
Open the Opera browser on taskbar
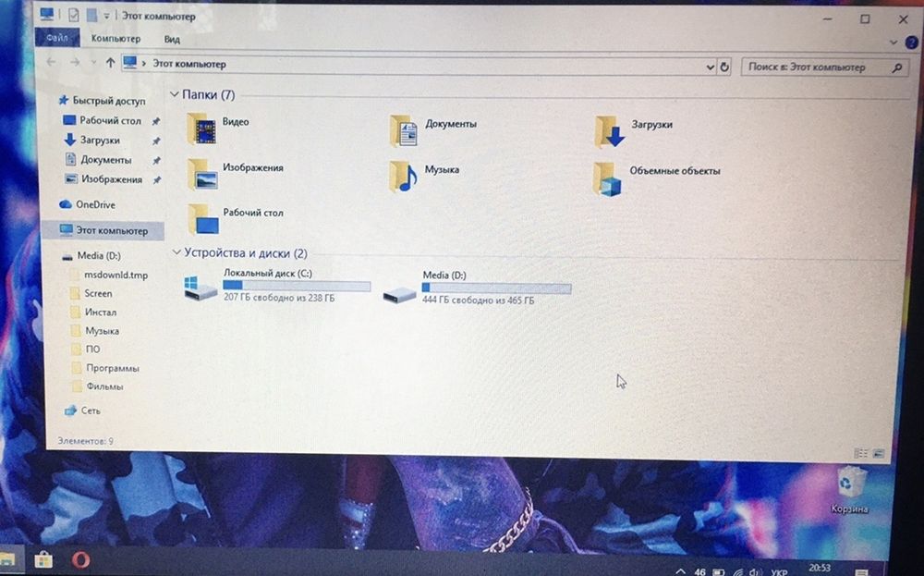(81, 559)
